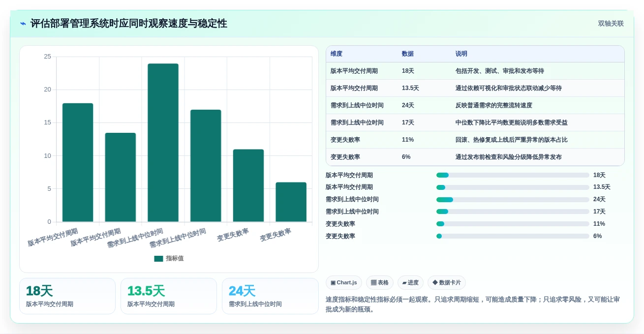
Task: Click the 数据卡片 tag chip
Action: coord(447,282)
